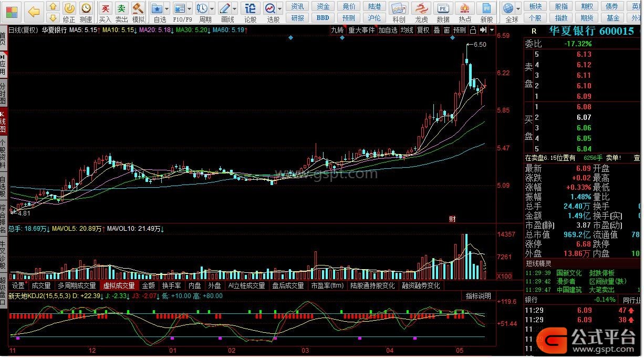Open the 期货 futures button

pos(587,18)
